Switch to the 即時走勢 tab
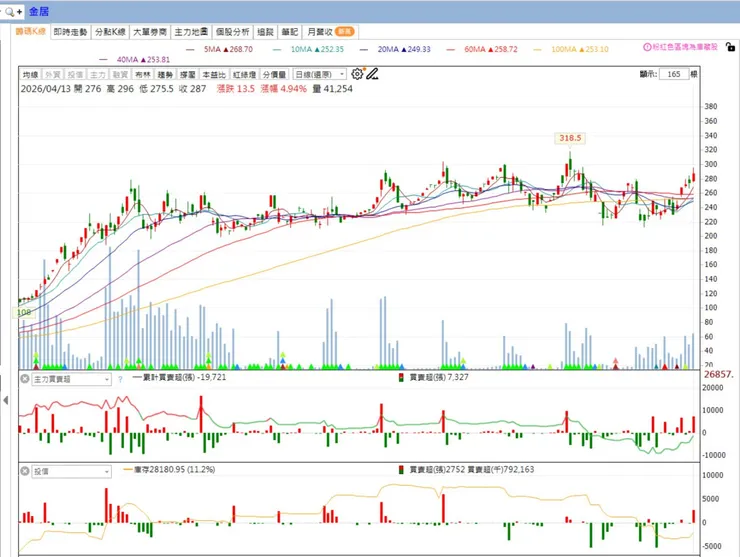 point(70,32)
